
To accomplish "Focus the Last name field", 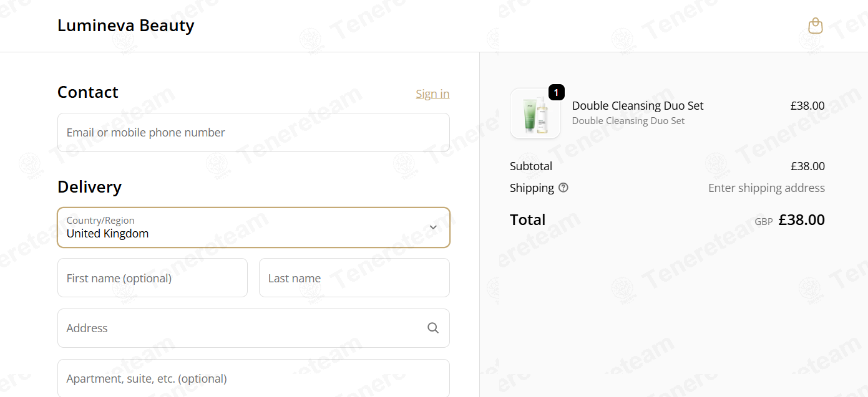I will tap(354, 278).
